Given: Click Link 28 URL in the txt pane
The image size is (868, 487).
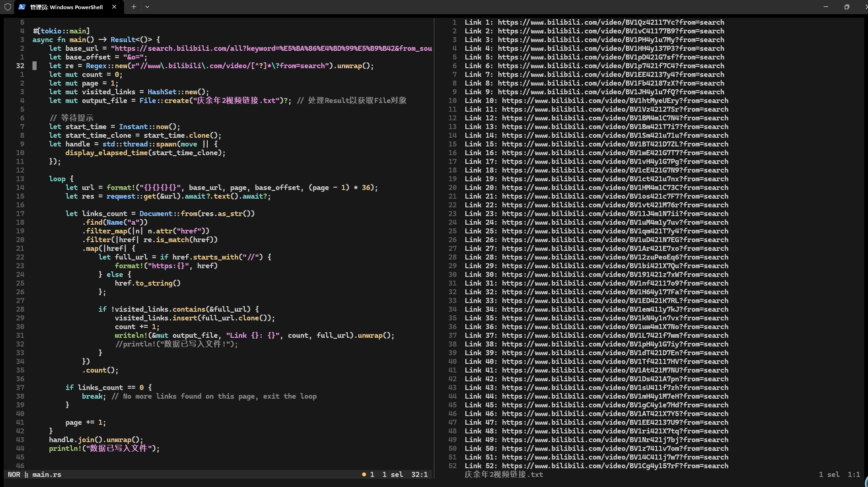Looking at the screenshot, I should tap(615, 257).
